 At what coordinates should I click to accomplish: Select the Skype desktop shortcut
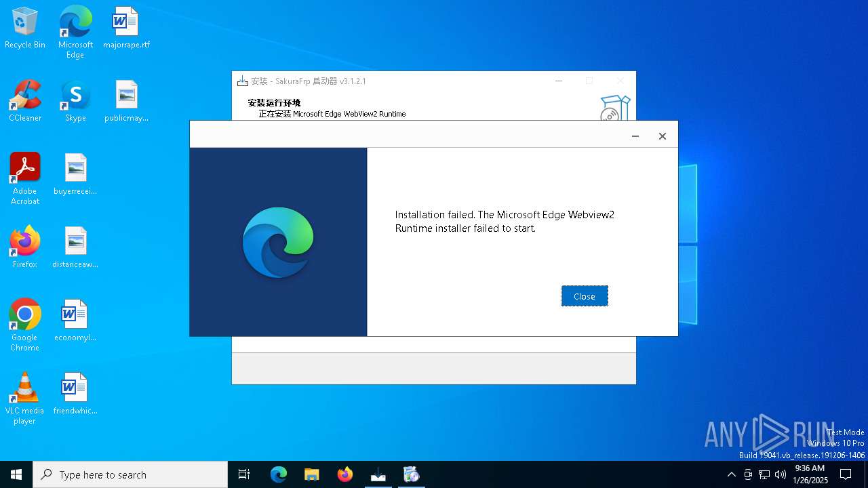[x=75, y=102]
